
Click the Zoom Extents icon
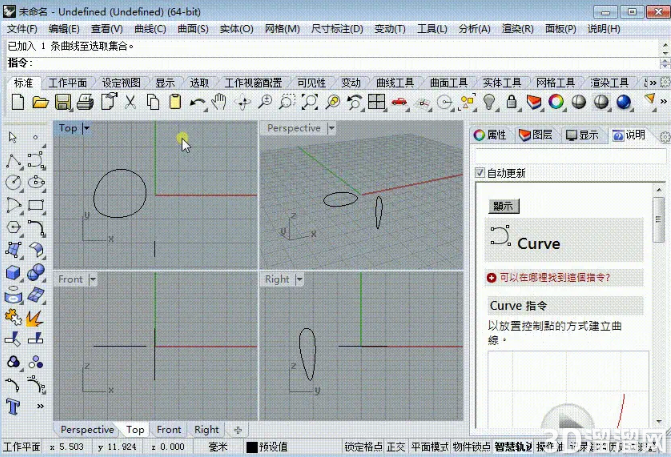310,102
